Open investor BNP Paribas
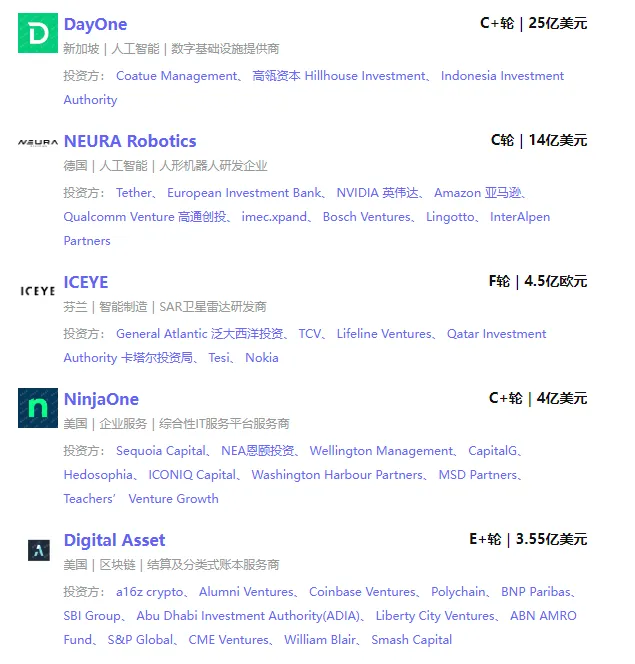 tap(536, 592)
